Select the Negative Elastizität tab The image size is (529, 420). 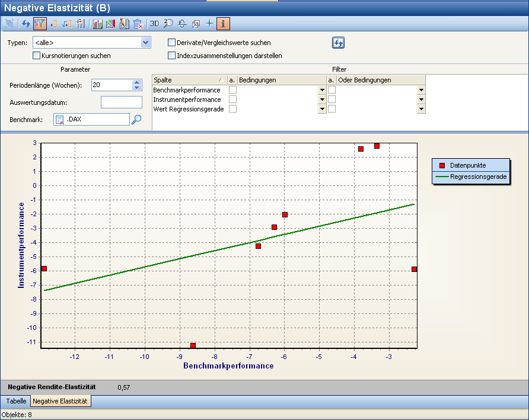tap(60, 401)
